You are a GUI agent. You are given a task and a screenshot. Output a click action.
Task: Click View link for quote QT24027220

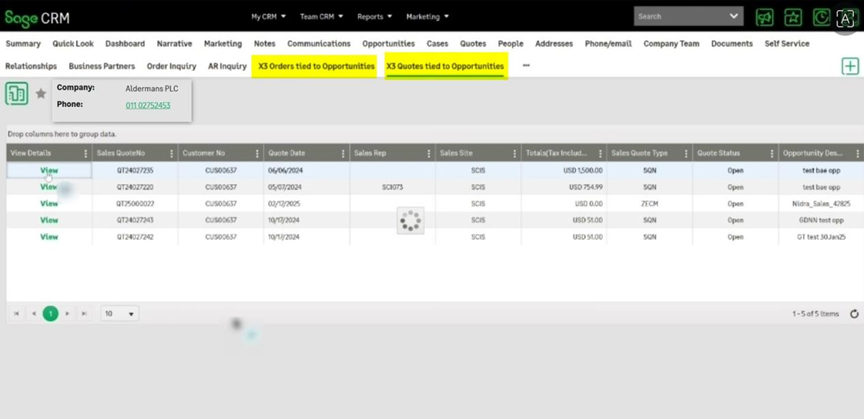[x=49, y=187]
